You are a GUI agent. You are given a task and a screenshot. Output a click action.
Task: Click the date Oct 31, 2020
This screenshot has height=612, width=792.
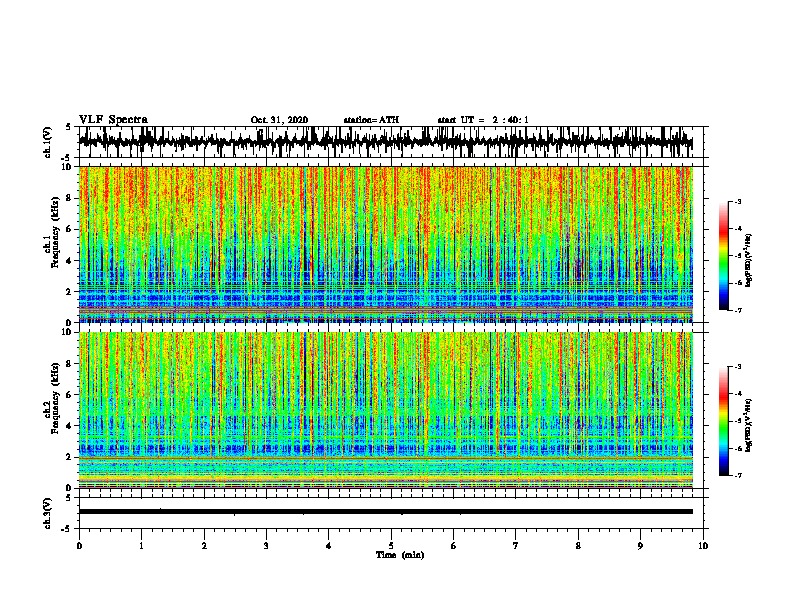(279, 120)
